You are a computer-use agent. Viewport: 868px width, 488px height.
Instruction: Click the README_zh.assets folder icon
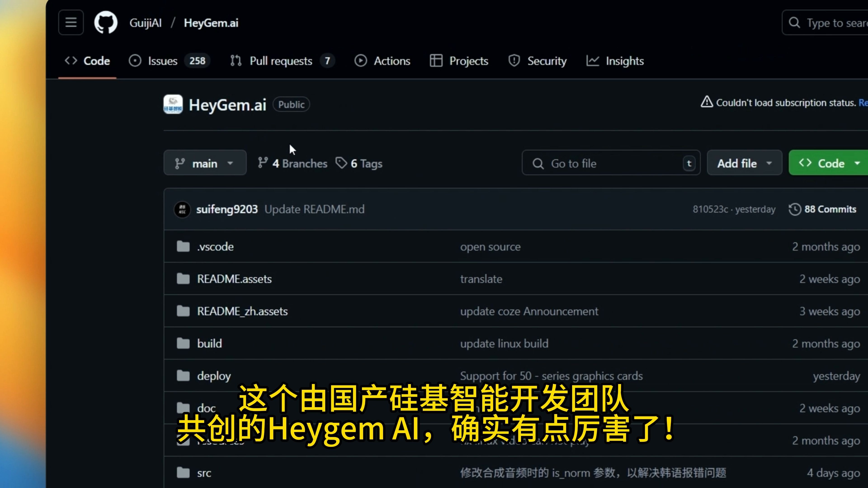tap(183, 311)
